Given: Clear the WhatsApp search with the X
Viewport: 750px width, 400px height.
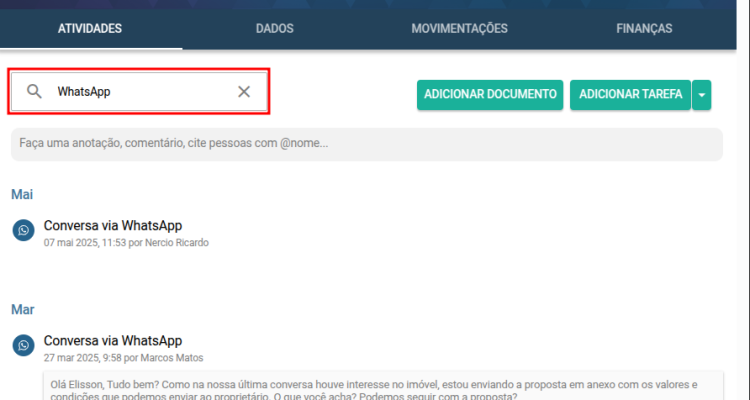Looking at the screenshot, I should [x=244, y=91].
